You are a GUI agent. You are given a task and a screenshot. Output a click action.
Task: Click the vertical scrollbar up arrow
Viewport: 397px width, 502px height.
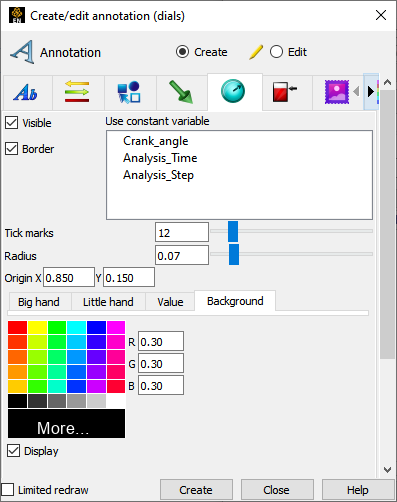pos(387,82)
